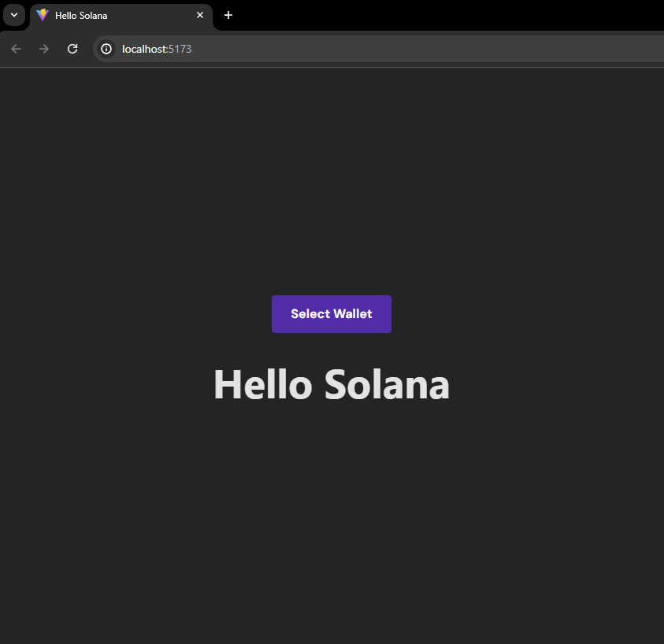Click the X on the Hello Solana tab
664x644 pixels.
pos(199,15)
